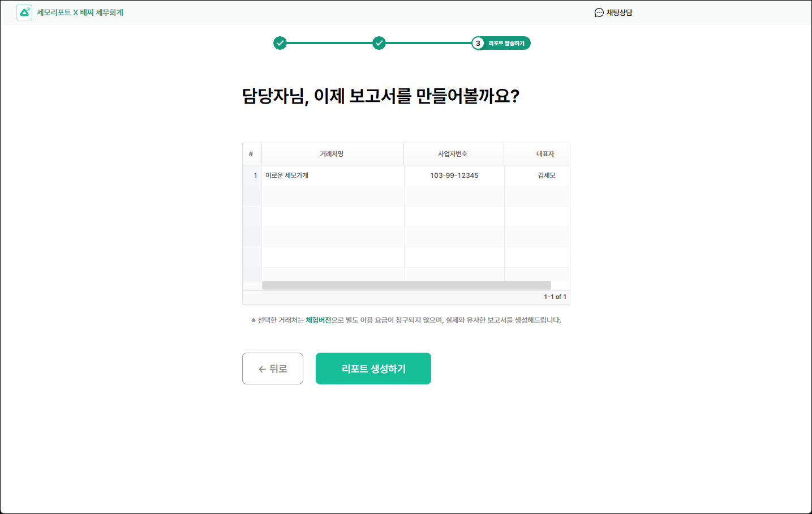Click the 세모리포트 logo icon
812x514 pixels.
[x=24, y=12]
